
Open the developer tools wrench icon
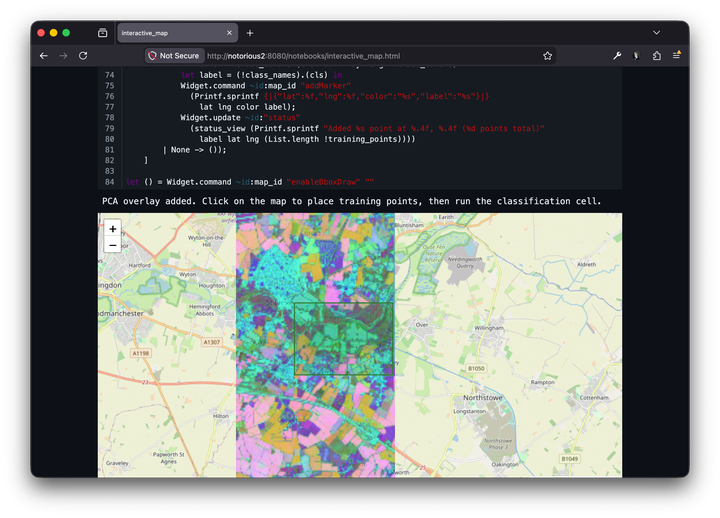coord(617,56)
